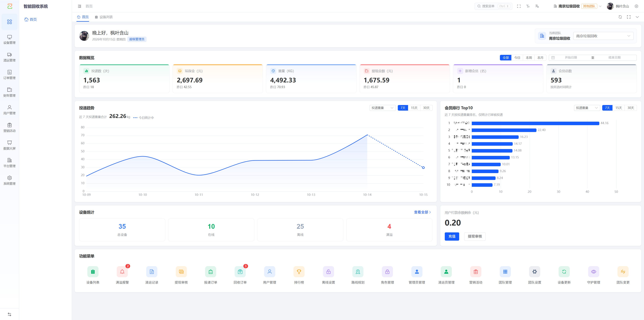Click the language translate icon in header

coord(537,6)
